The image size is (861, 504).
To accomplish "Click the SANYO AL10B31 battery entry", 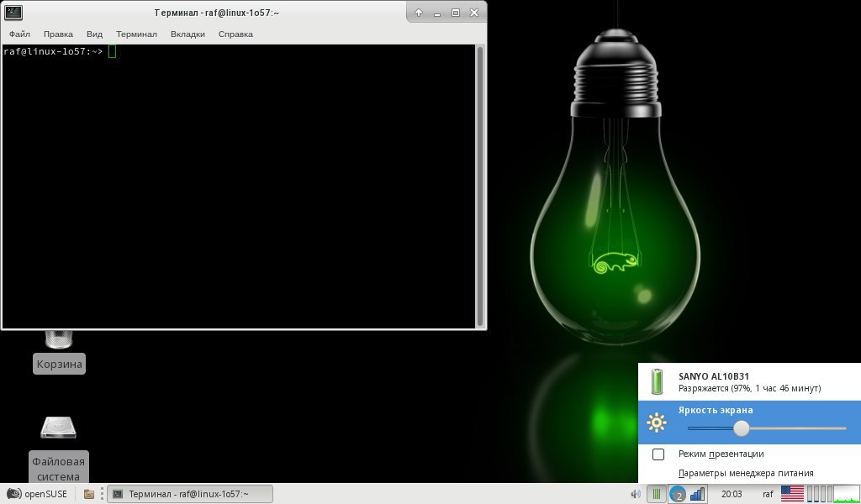I will (749, 382).
